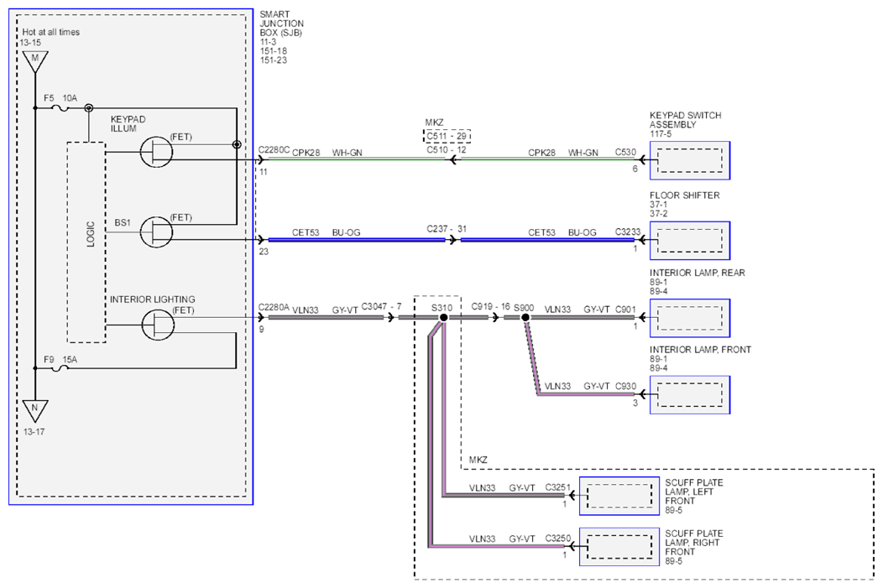Image resolution: width=883 pixels, height=588 pixels.
Task: Follow the 13-17 page reference
Action: tap(34, 432)
